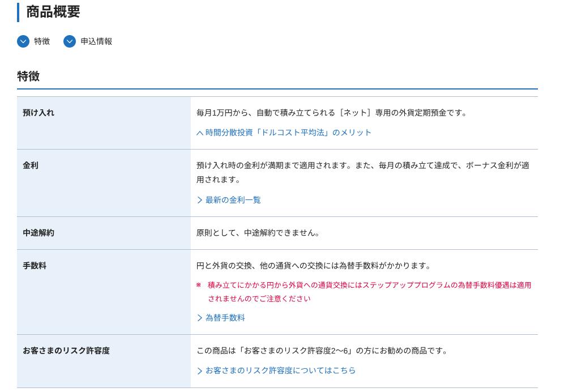Viewport: 577px width, 392px height.
Task: Open the blue 為替手数料 link text
Action: 225,318
